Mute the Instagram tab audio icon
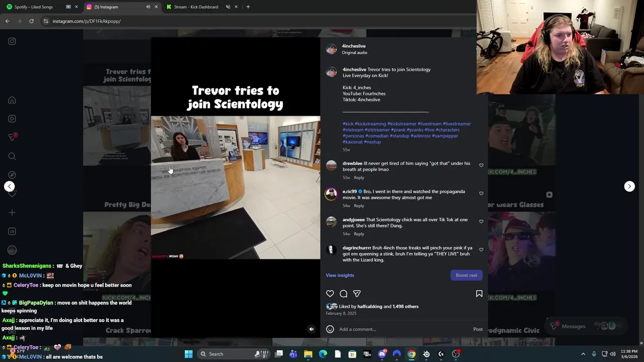This screenshot has width=644, height=362. pos(148,7)
